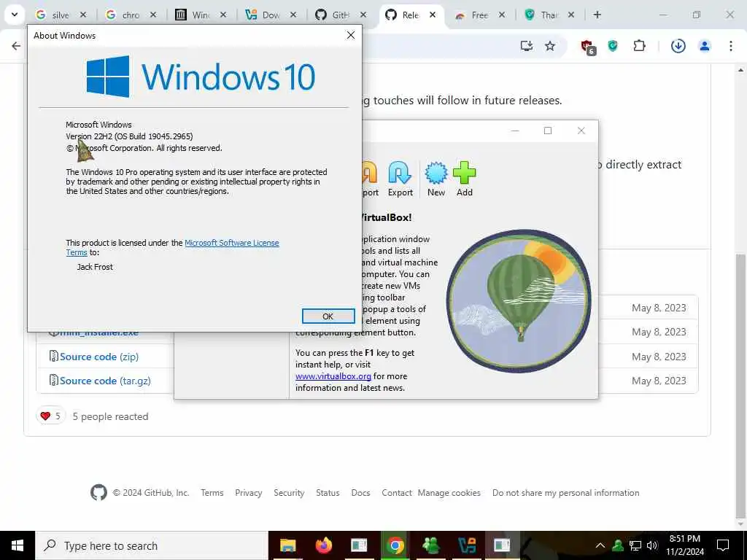Open Firefox from the taskbar

(x=323, y=545)
